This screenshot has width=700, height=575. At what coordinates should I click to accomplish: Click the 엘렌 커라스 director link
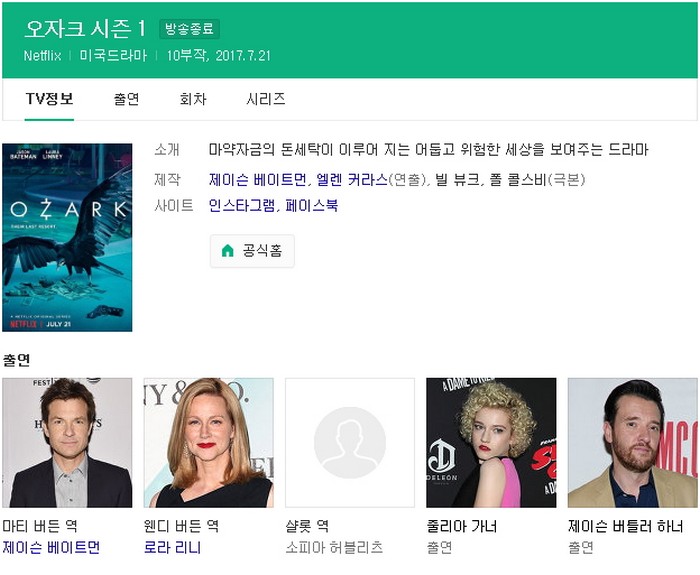tap(351, 180)
